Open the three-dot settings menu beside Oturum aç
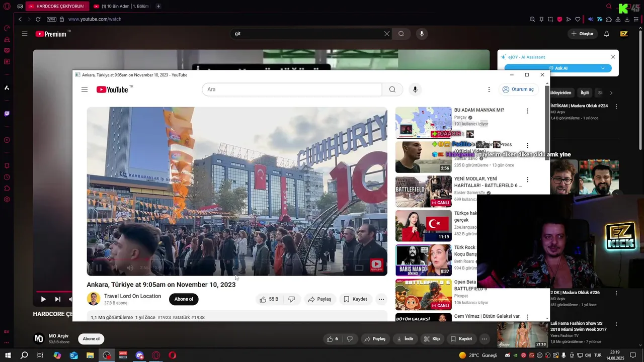This screenshot has height=362, width=644. tap(489, 89)
